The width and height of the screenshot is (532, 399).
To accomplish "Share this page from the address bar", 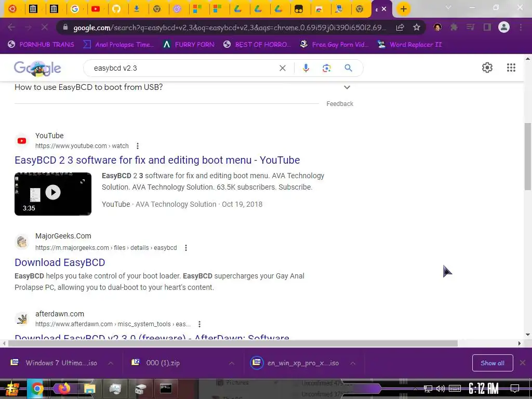I will (x=401, y=28).
